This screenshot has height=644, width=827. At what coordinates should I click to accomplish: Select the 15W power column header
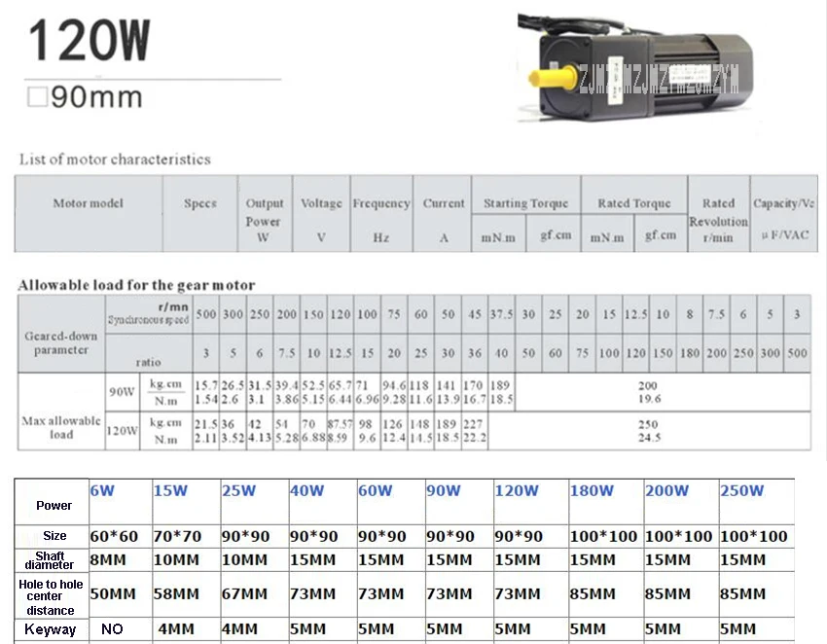click(x=170, y=490)
